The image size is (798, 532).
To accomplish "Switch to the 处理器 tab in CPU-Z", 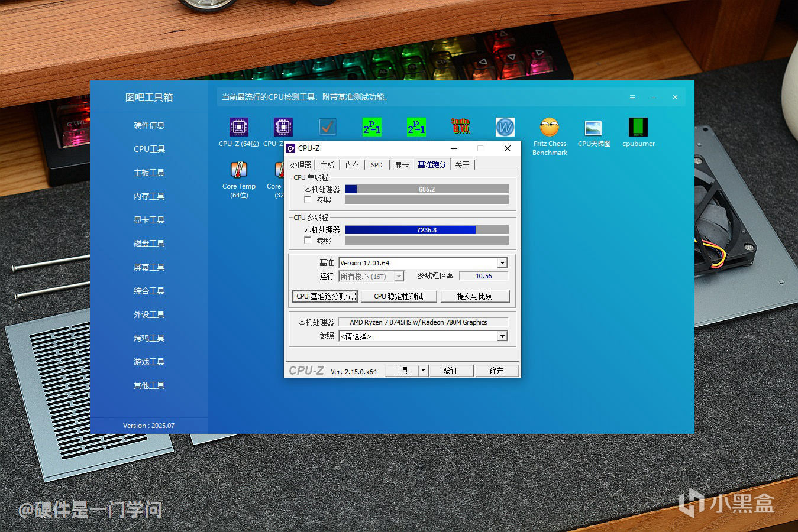I will pos(301,165).
